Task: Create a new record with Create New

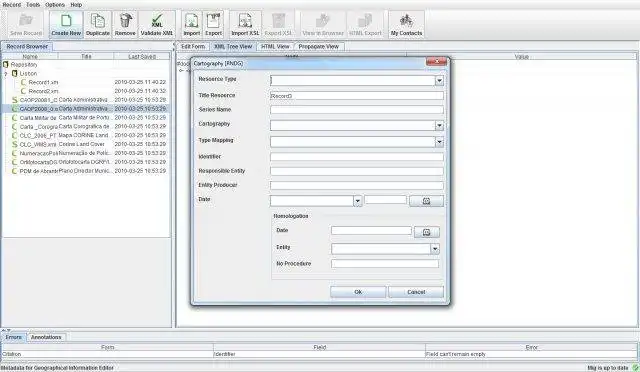Action: pos(66,25)
